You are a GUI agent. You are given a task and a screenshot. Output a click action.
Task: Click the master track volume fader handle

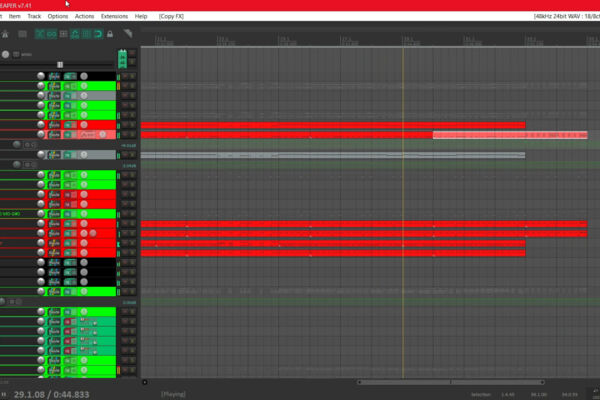60,65
